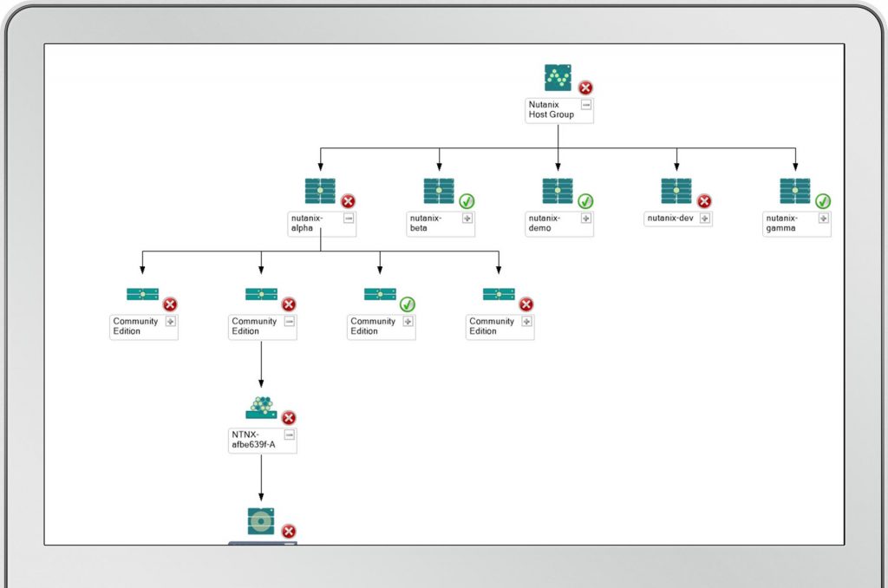
Task: Select the NTNX-afbe639f-A VM icon
Action: (261, 408)
